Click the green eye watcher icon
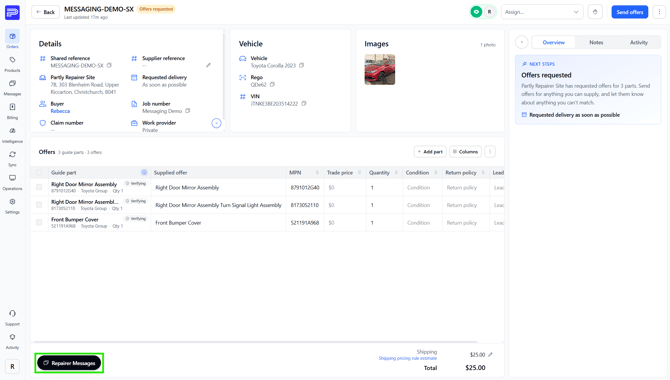This screenshot has width=670, height=380. pos(476,12)
